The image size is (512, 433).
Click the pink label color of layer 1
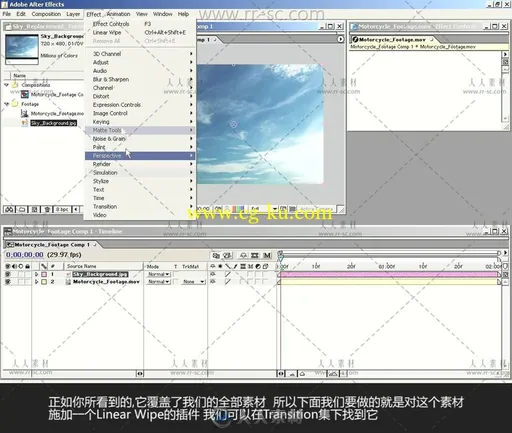44,274
